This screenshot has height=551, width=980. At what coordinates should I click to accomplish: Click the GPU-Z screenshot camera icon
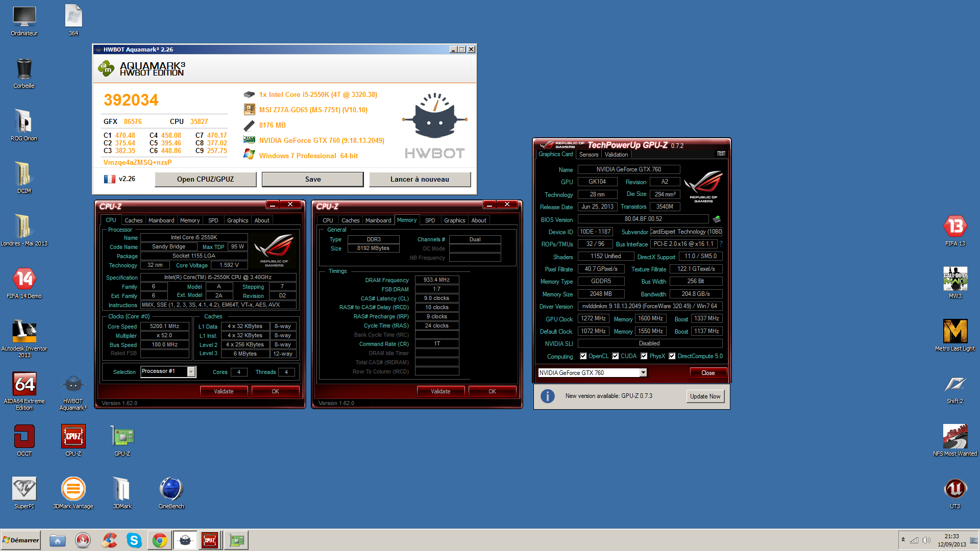(x=721, y=154)
